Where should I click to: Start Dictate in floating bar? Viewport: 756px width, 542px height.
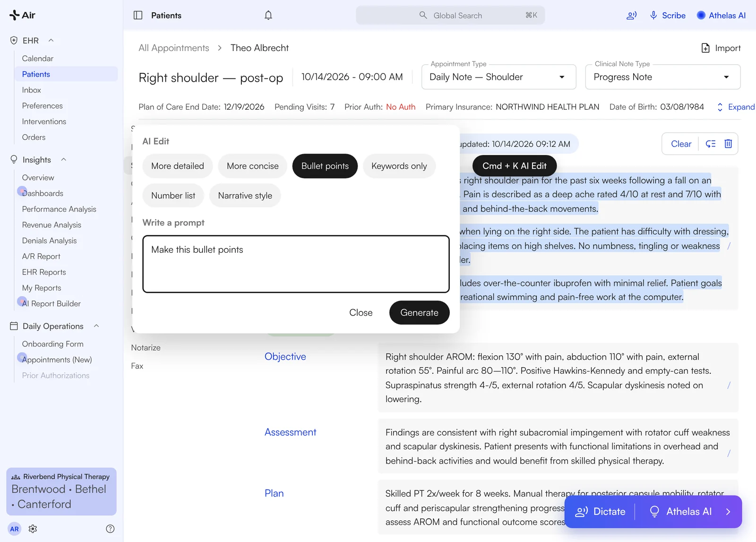[x=600, y=512]
